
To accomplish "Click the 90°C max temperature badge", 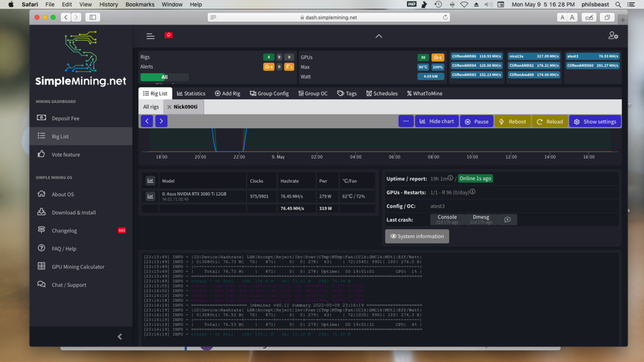I will click(423, 67).
